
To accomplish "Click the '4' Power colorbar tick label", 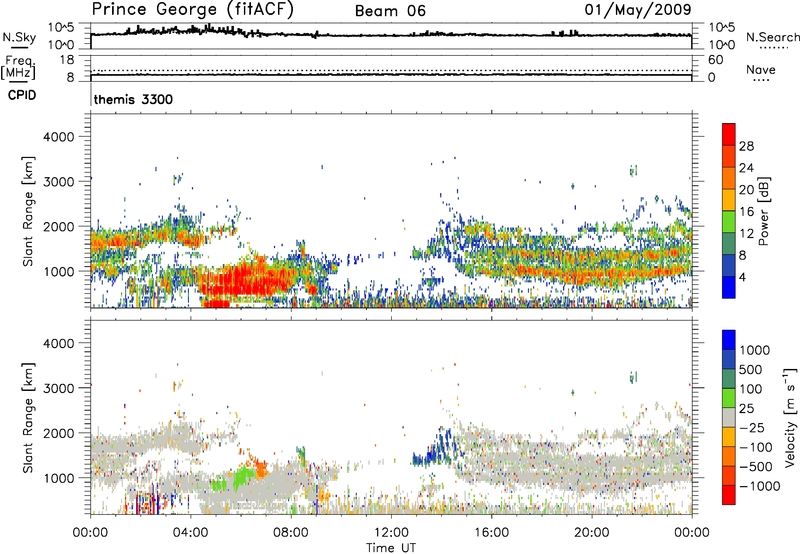I will pos(742,277).
